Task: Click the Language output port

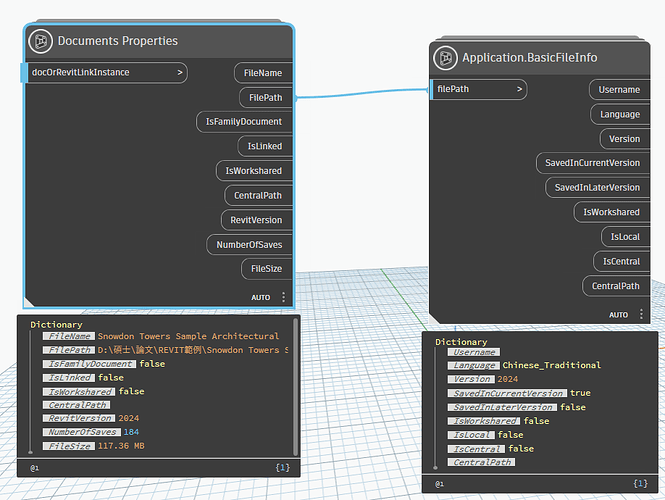Action: pos(620,115)
